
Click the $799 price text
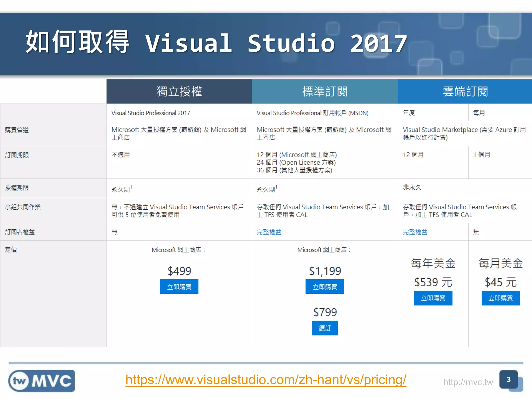325,312
